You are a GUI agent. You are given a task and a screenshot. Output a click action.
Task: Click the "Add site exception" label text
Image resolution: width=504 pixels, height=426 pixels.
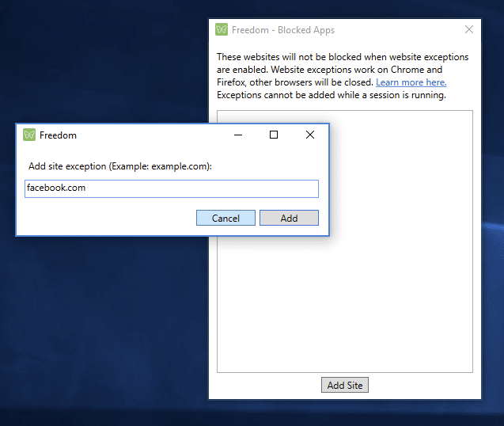tap(119, 166)
